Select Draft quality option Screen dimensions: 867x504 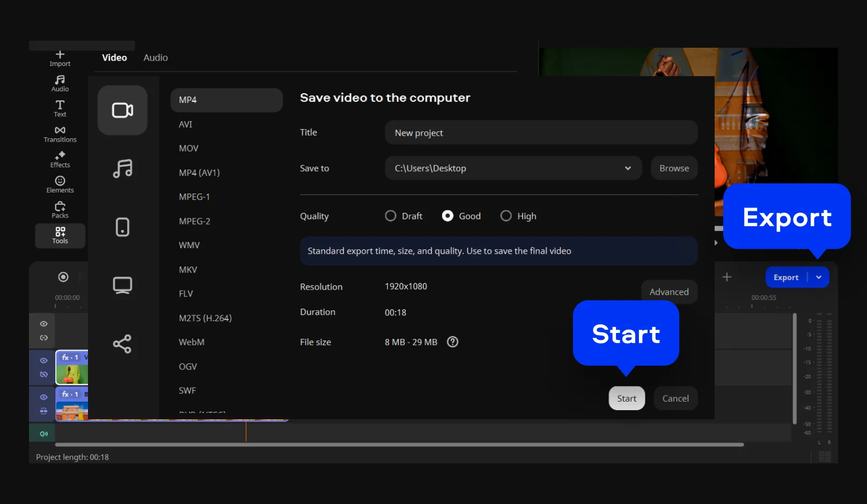pos(391,216)
